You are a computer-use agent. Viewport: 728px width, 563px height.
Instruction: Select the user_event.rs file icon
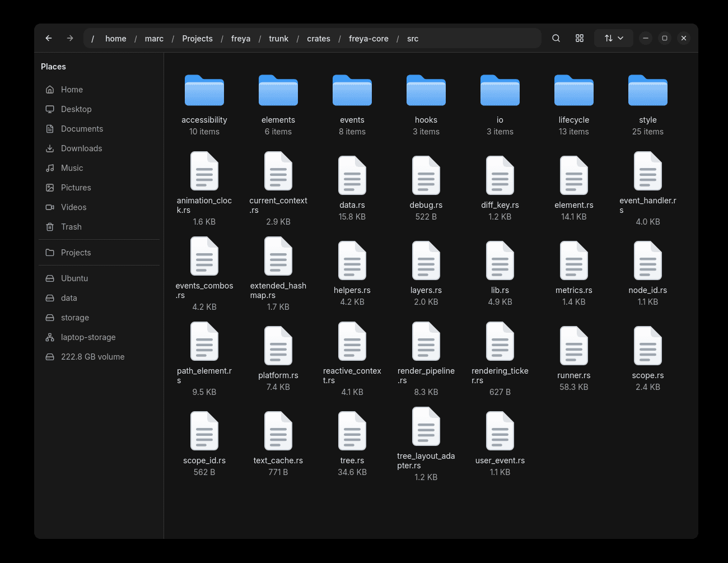500,431
